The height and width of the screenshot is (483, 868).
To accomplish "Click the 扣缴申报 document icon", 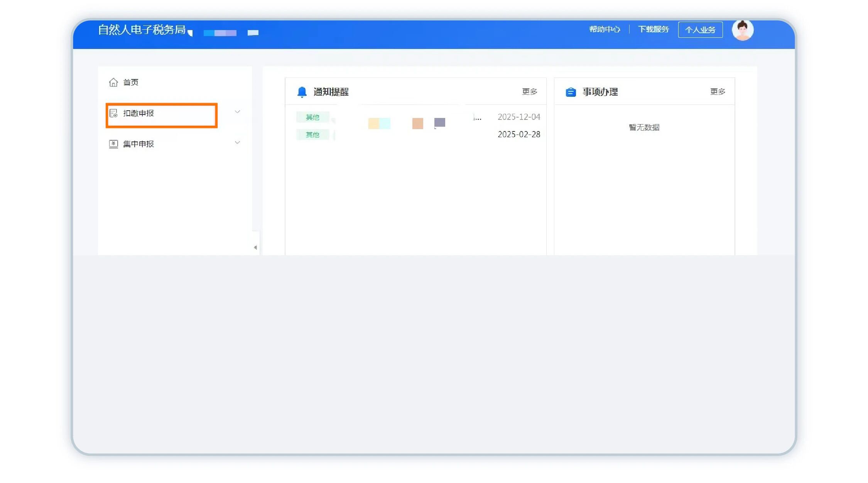I will pos(113,113).
